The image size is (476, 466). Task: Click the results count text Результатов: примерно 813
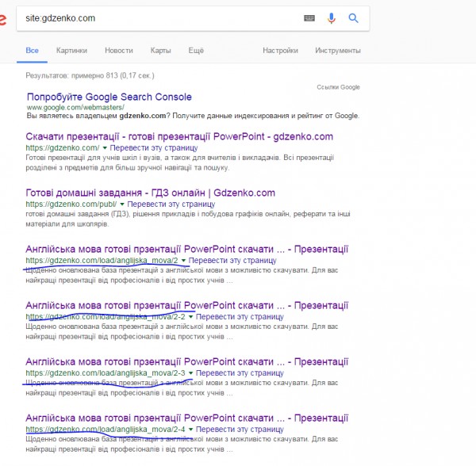tap(90, 75)
